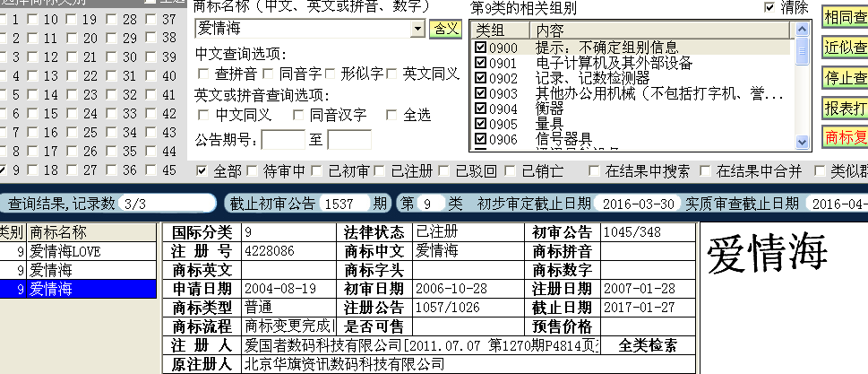The height and width of the screenshot is (374, 868).
Task: Click the 商标变更完成 process cell
Action: (289, 326)
